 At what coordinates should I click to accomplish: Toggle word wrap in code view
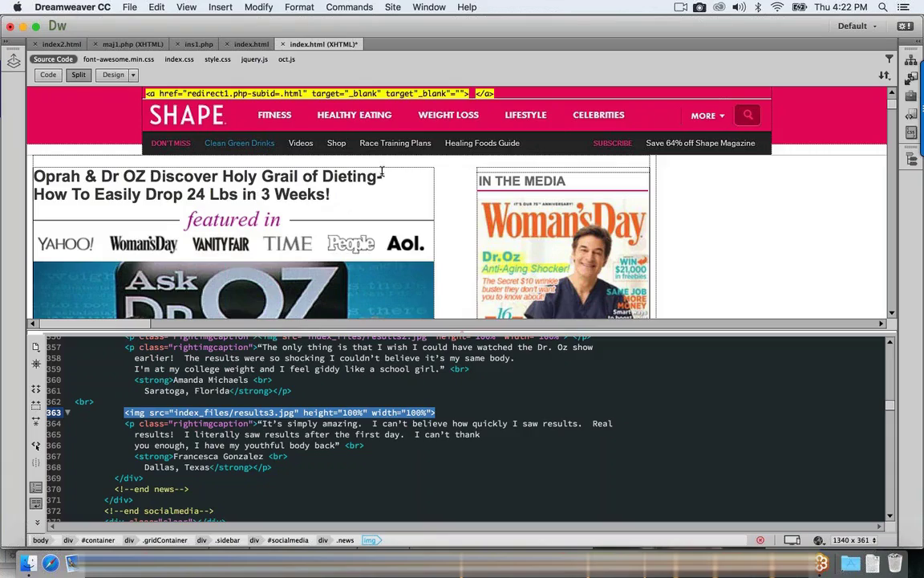[36, 503]
